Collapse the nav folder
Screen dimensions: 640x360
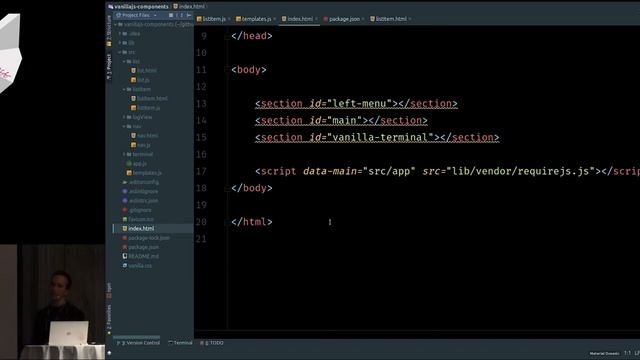coord(124,127)
